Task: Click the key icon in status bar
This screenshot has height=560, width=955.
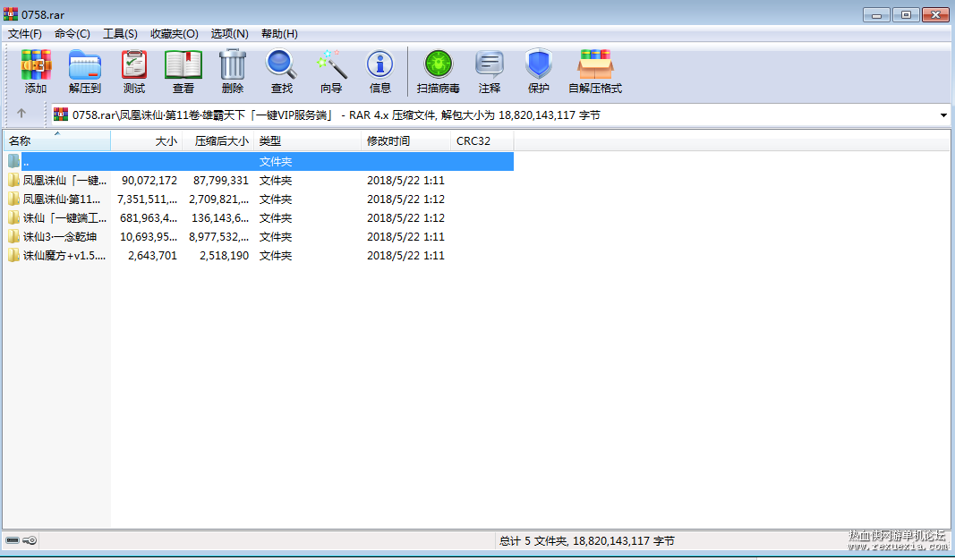Action: tap(30, 540)
